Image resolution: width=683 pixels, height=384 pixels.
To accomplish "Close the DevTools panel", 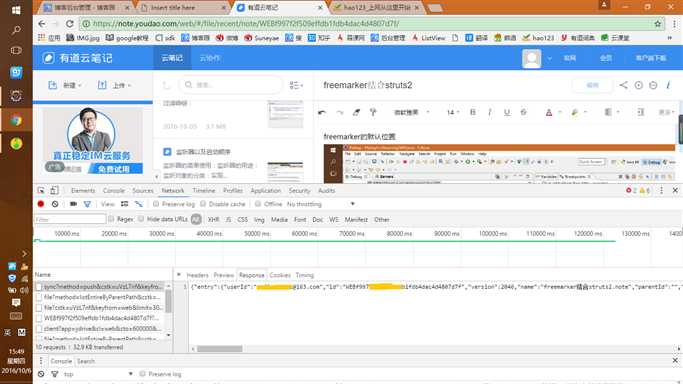I will tap(675, 190).
